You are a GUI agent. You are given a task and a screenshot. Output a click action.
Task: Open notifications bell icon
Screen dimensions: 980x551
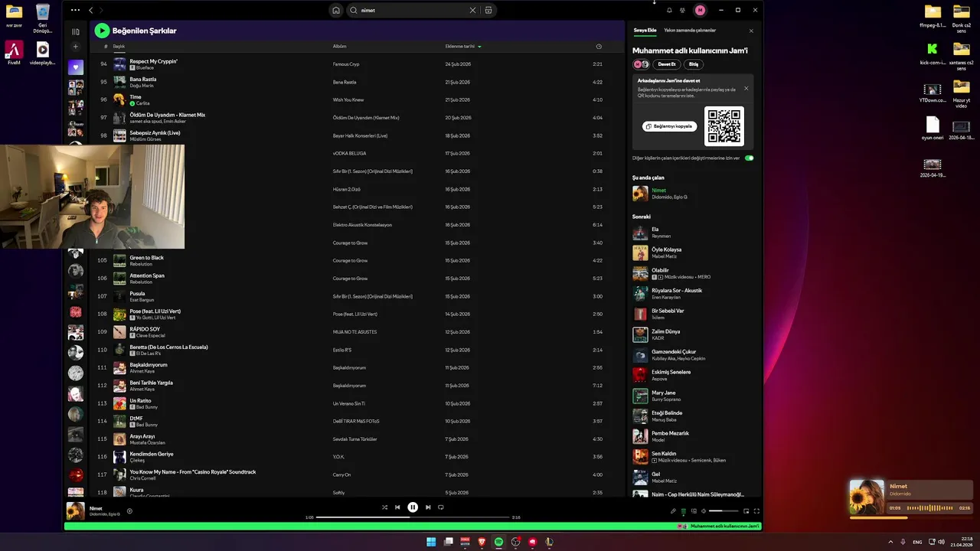click(x=669, y=10)
